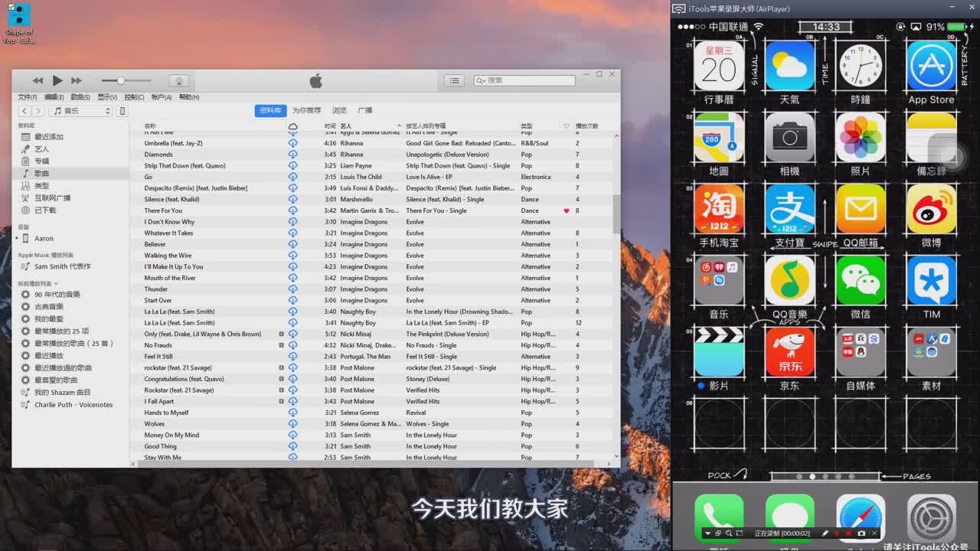Viewport: 980px width, 551px height.
Task: Open 最近添加 in the sidebar
Action: click(49, 137)
